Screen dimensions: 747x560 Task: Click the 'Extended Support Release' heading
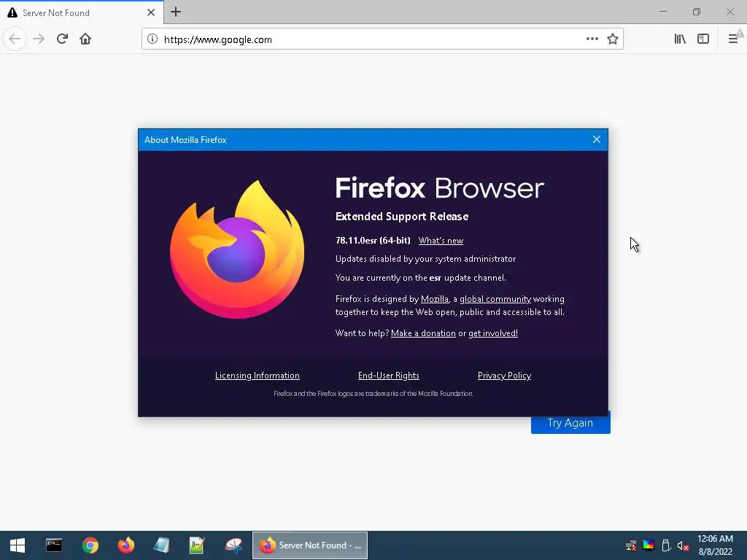(x=402, y=217)
